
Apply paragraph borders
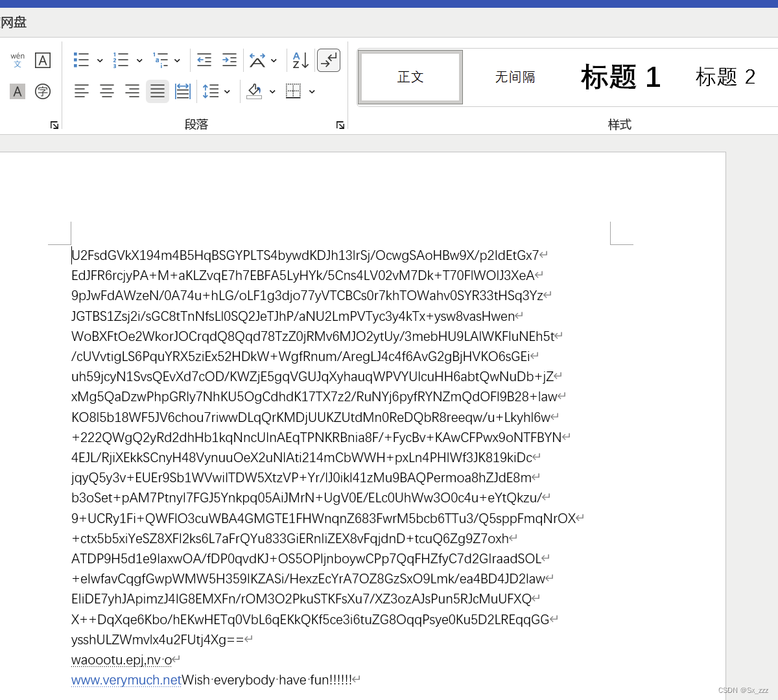click(293, 91)
